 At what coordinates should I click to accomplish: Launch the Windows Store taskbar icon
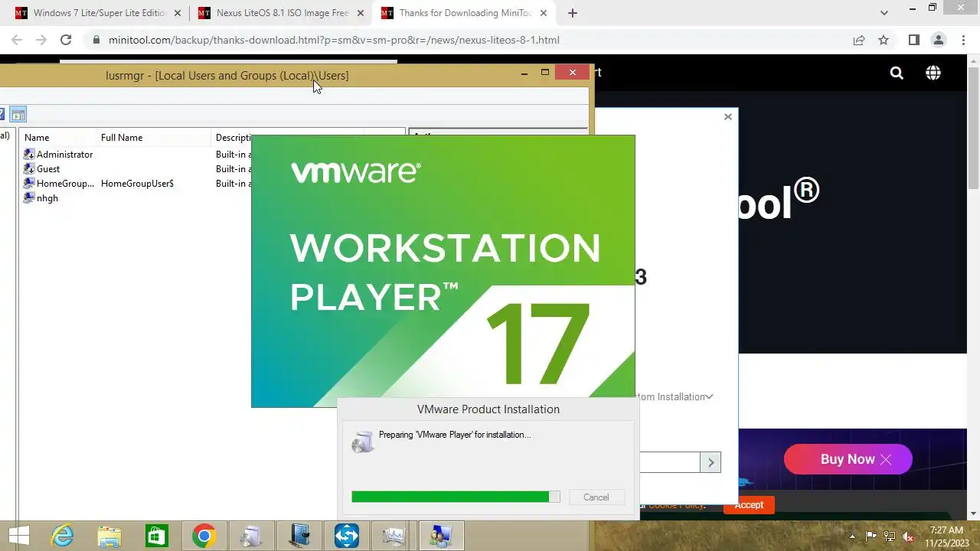pyautogui.click(x=157, y=536)
